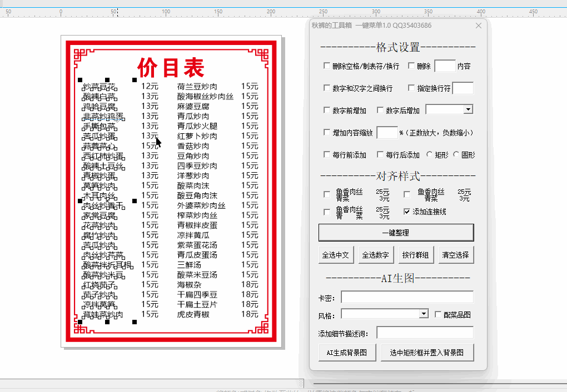The height and width of the screenshot is (392, 567).
Task: Click the 全选数字 button
Action: [375, 255]
